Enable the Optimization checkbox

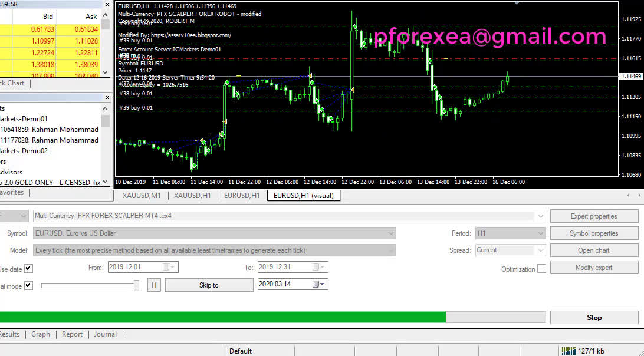541,269
